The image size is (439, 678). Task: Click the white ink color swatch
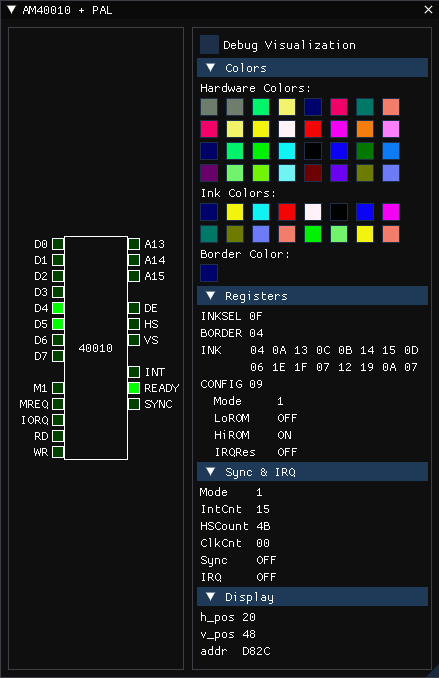coord(313,212)
